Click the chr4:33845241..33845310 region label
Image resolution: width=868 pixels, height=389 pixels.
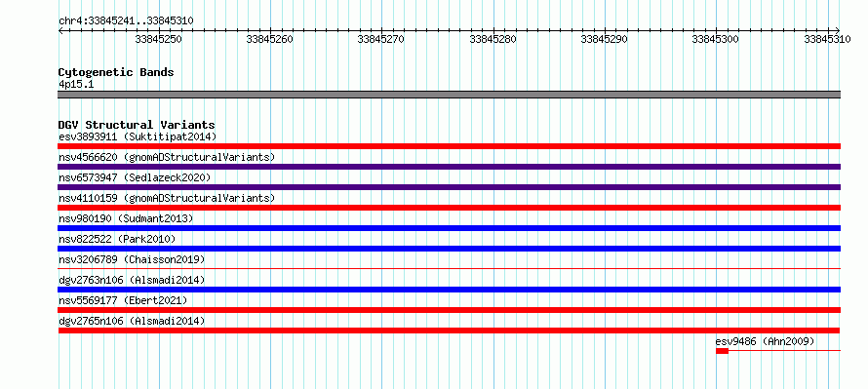pyautogui.click(x=126, y=20)
